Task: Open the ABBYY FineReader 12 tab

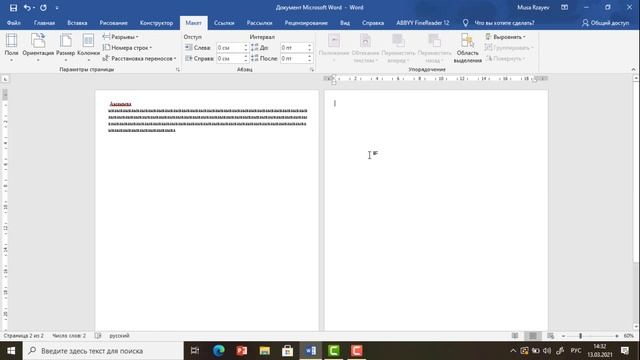Action: point(422,23)
